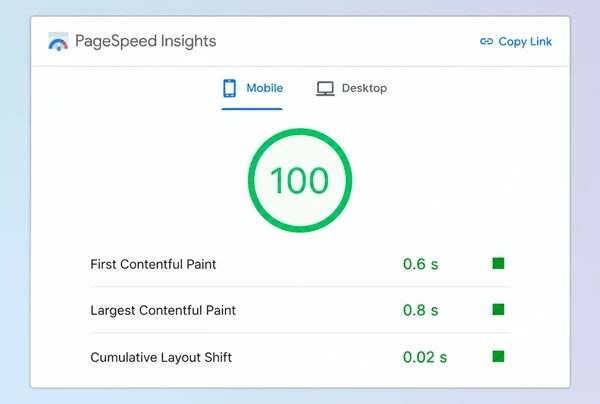Click the chain link icon

point(486,41)
